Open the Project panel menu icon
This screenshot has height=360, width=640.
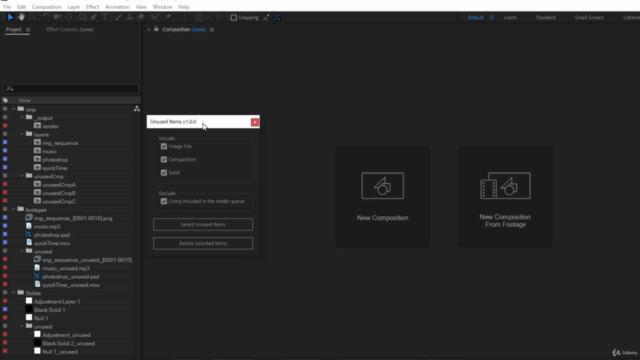28,29
